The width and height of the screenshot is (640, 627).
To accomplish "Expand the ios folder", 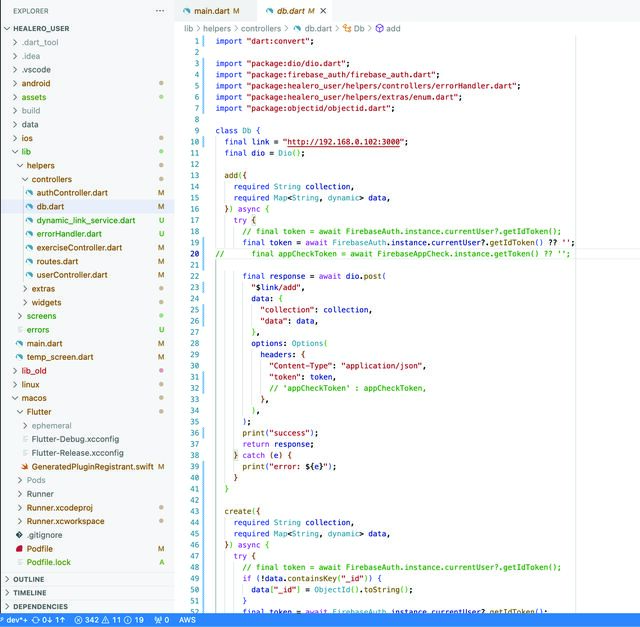I will [x=15, y=138].
